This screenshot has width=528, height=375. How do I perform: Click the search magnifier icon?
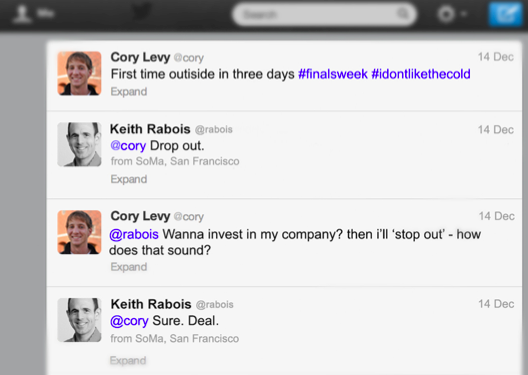(403, 14)
